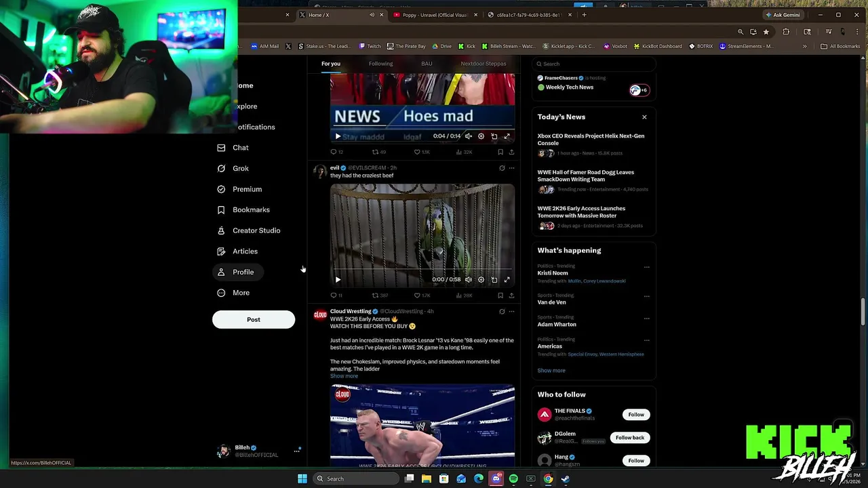Screen dimensions: 868x488
Task: Open Spotify from the taskbar
Action: (x=513, y=479)
